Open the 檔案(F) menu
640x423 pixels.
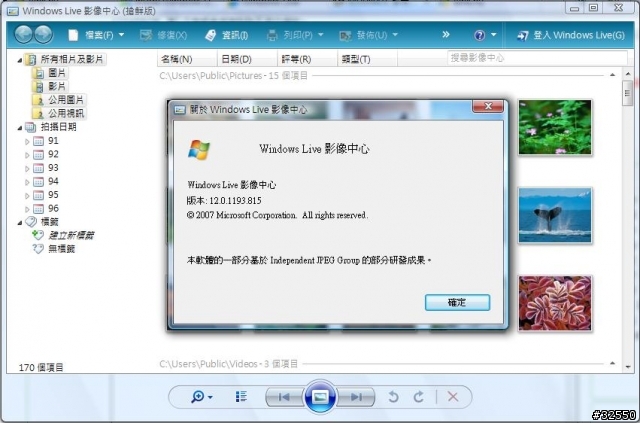(x=96, y=35)
